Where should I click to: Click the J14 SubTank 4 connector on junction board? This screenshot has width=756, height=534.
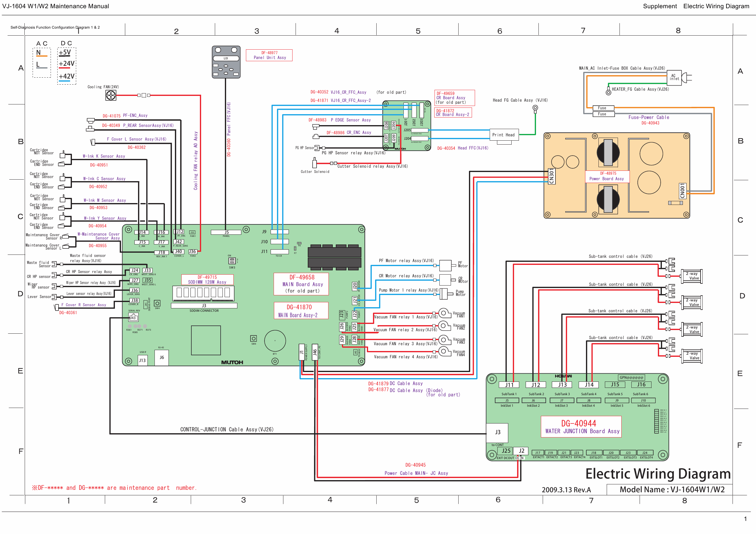click(x=589, y=385)
